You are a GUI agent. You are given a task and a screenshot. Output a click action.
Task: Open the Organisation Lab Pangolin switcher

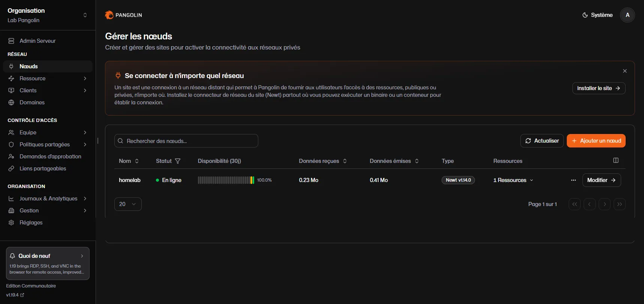pos(48,15)
